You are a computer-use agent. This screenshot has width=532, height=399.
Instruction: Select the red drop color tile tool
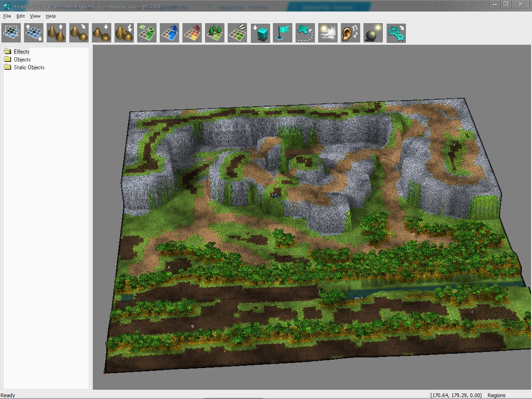[x=192, y=33]
